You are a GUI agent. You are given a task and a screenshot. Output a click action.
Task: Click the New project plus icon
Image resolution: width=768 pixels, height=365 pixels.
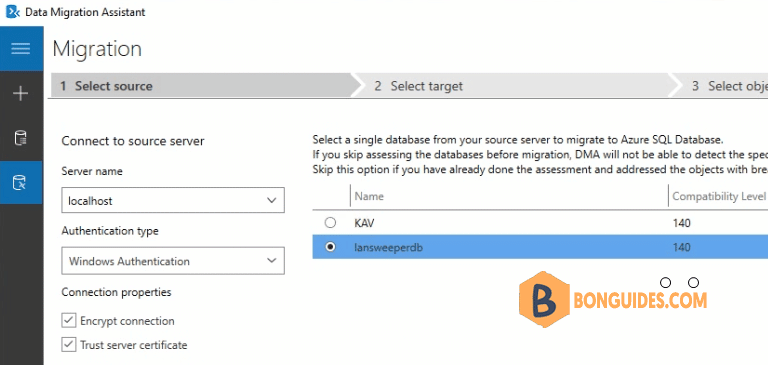(x=21, y=93)
